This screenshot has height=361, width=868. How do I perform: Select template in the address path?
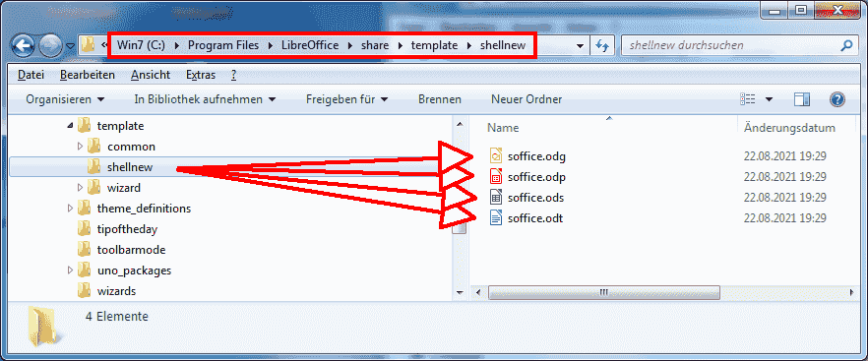click(434, 45)
